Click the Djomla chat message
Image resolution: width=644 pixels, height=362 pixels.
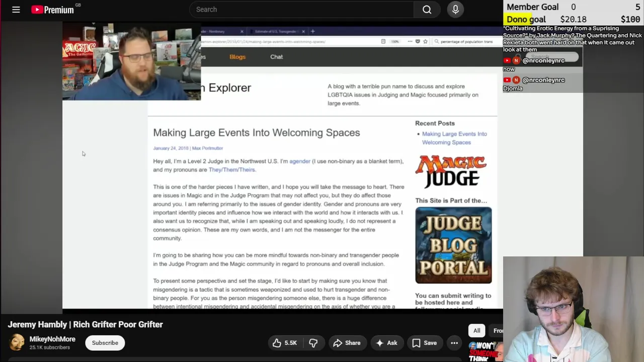(513, 88)
